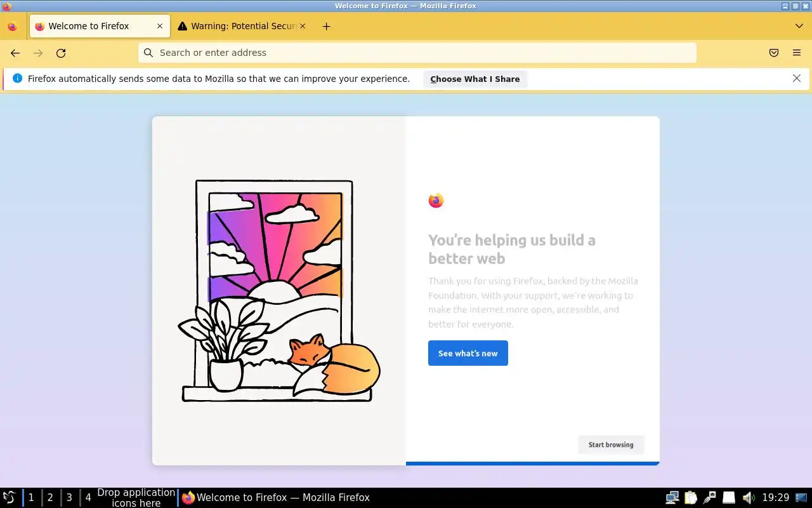The height and width of the screenshot is (508, 812).
Task: Open the clipboard manager tray icon
Action: (x=691, y=497)
